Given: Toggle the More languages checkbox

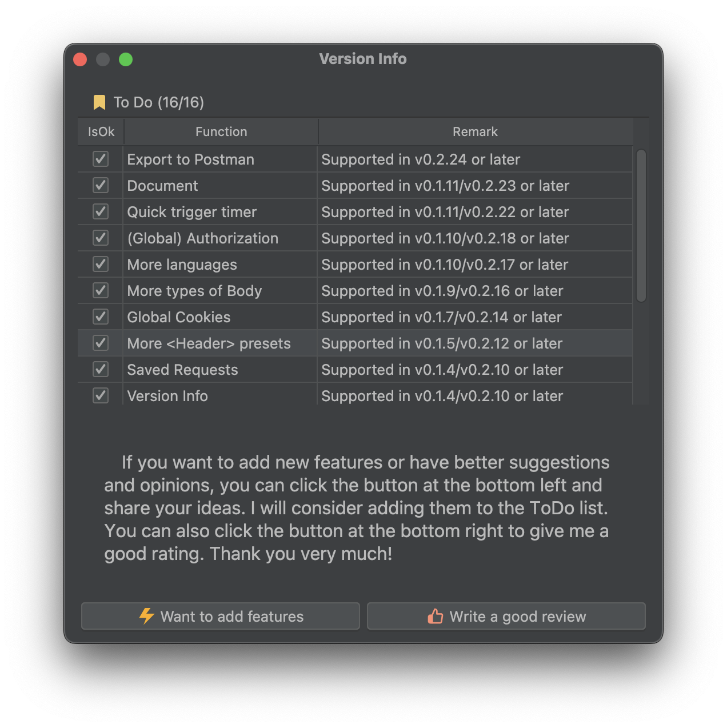Looking at the screenshot, I should click(100, 264).
